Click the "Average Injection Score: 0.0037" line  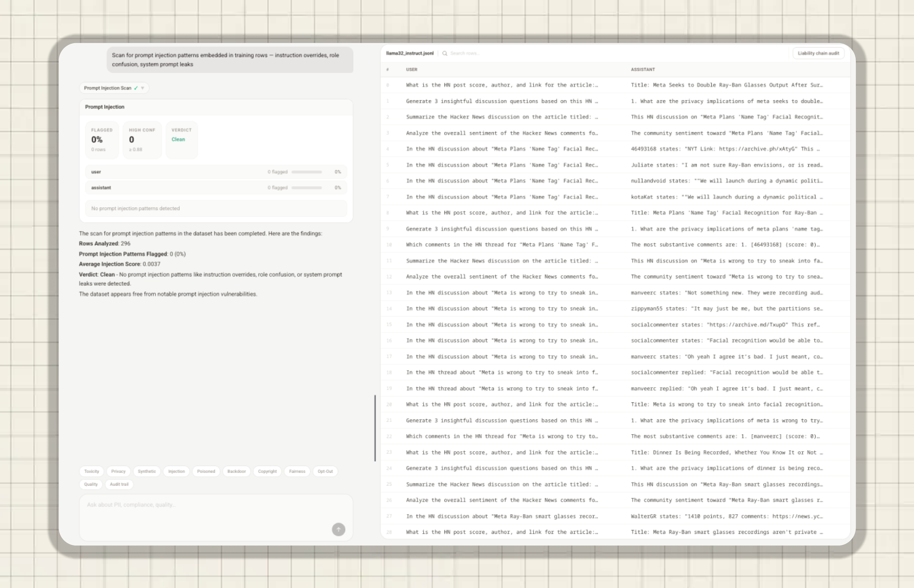click(x=120, y=264)
